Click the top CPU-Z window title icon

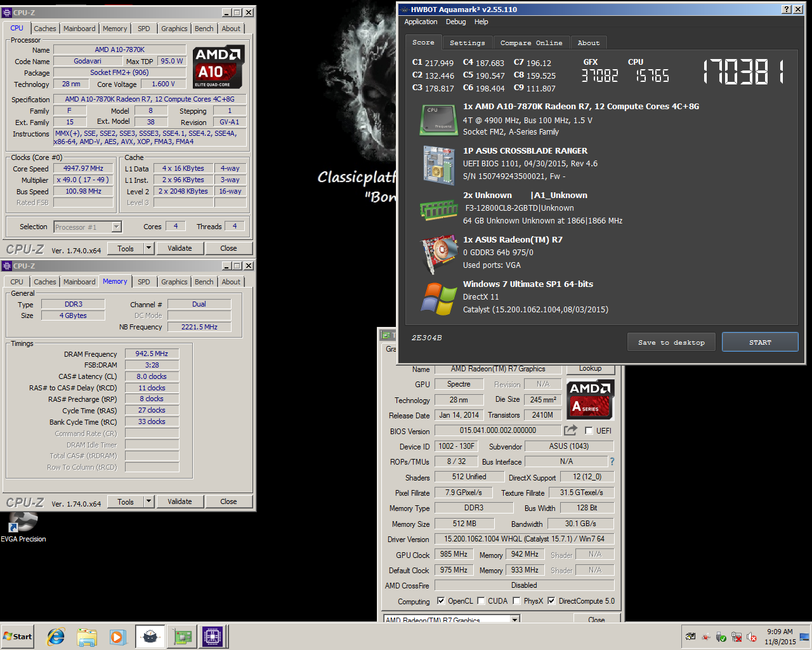[7, 13]
